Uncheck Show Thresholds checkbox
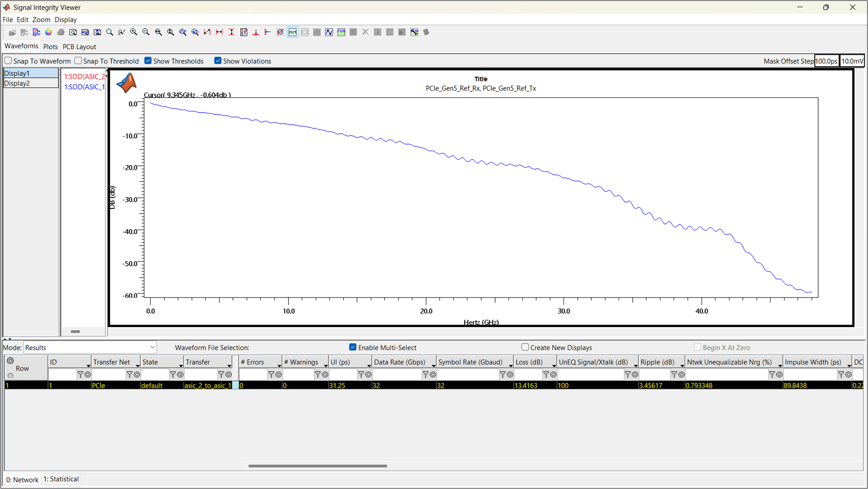This screenshot has width=868, height=489. point(148,61)
